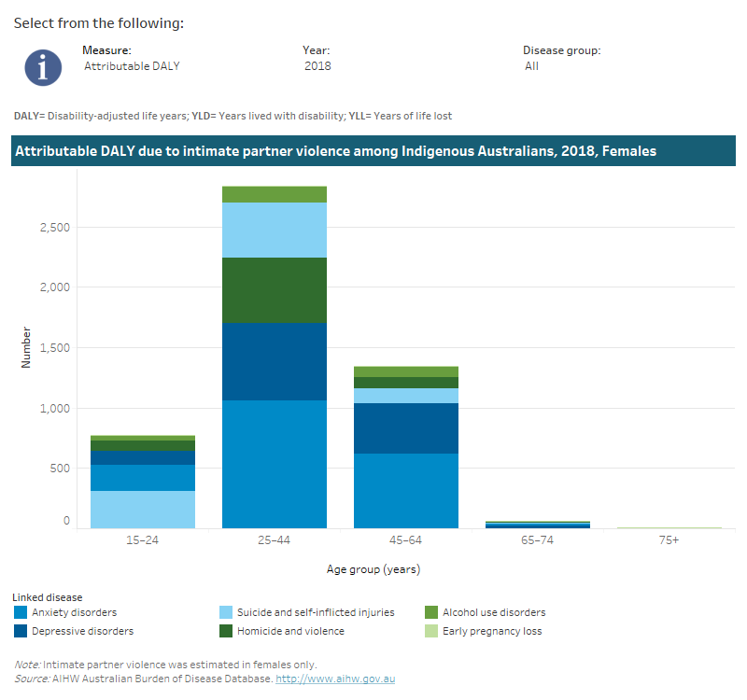Viewport: 747px width, 700px height.
Task: Select the Linked disease legend header
Action: (46, 596)
